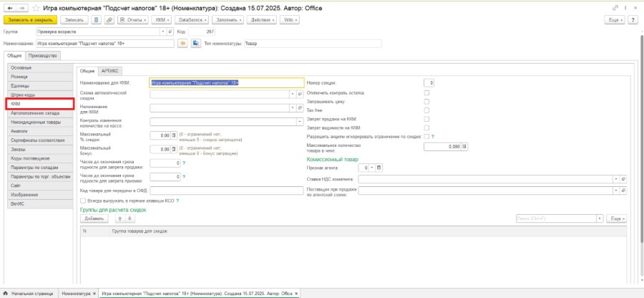This screenshot has width=644, height=298.
Task: Enable Запрашивать цену checkbox
Action: point(426,102)
